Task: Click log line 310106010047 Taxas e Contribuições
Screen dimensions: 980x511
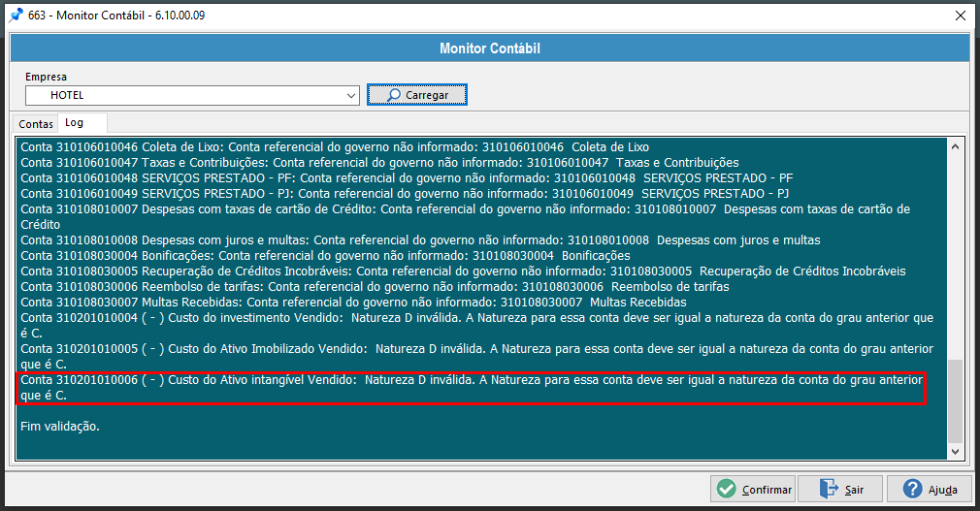Action: pyautogui.click(x=379, y=163)
